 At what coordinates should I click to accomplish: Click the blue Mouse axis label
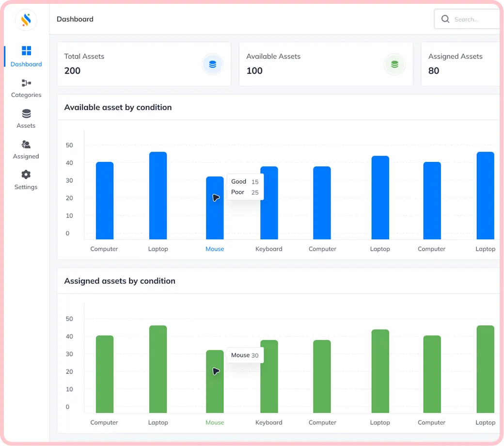pyautogui.click(x=215, y=249)
